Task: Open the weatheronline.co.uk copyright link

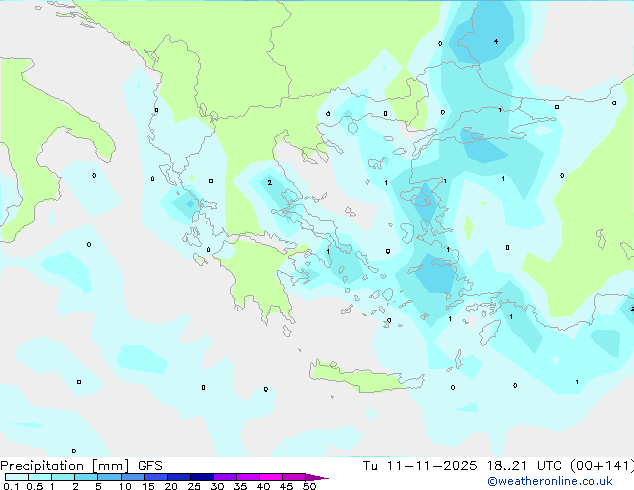Action: coord(550,481)
